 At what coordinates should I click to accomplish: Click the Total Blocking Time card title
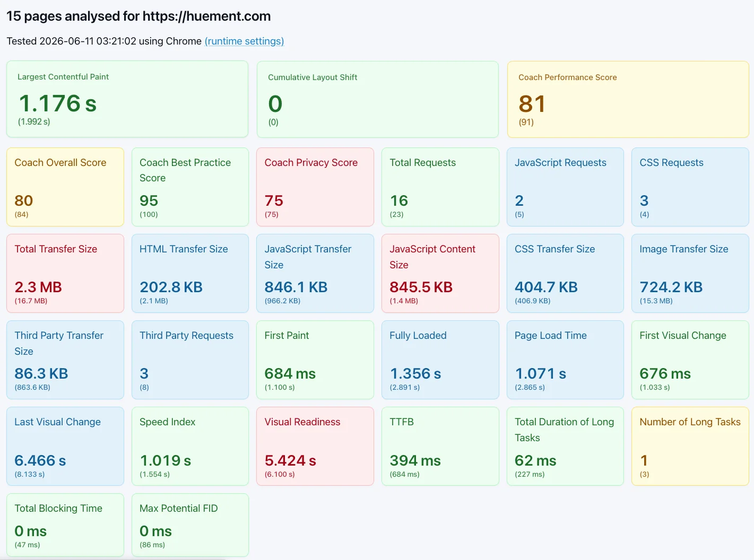tap(58, 509)
